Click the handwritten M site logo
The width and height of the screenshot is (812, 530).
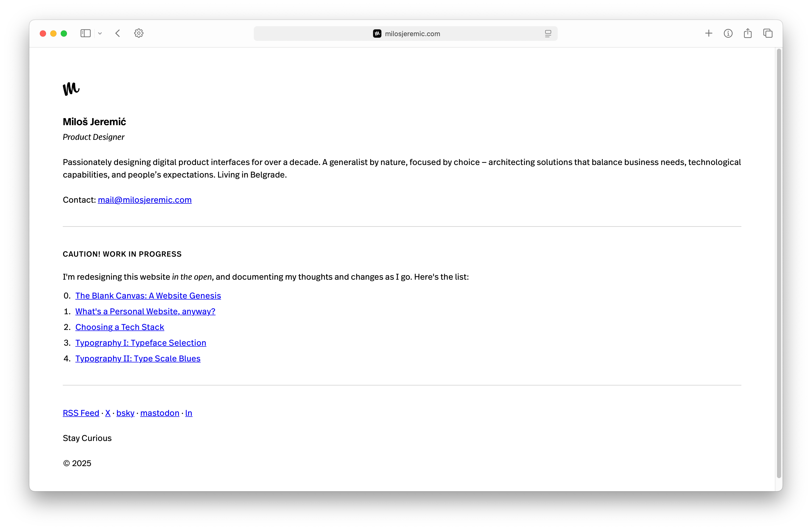[x=71, y=89]
